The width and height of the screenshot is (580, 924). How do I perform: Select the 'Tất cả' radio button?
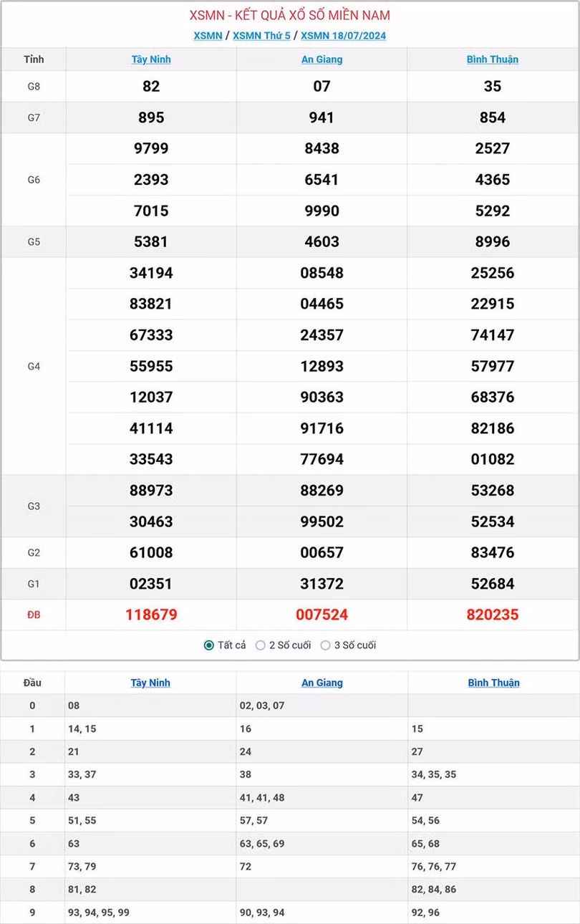point(209,645)
